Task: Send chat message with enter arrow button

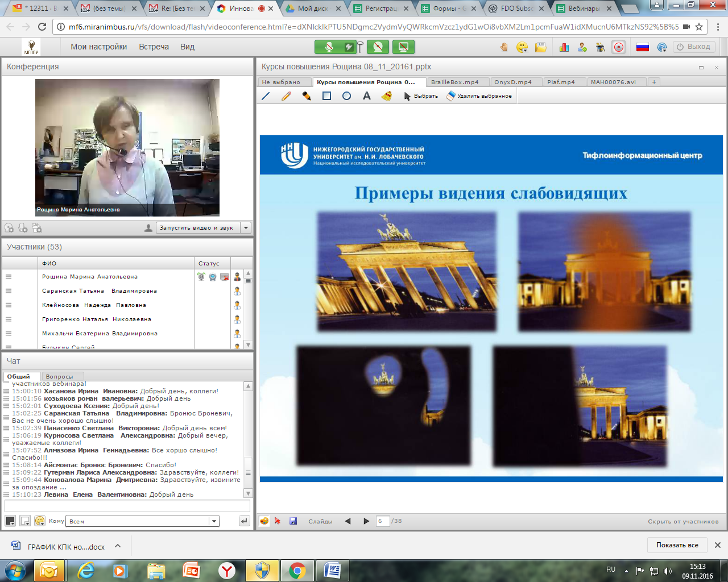Action: coord(244,521)
